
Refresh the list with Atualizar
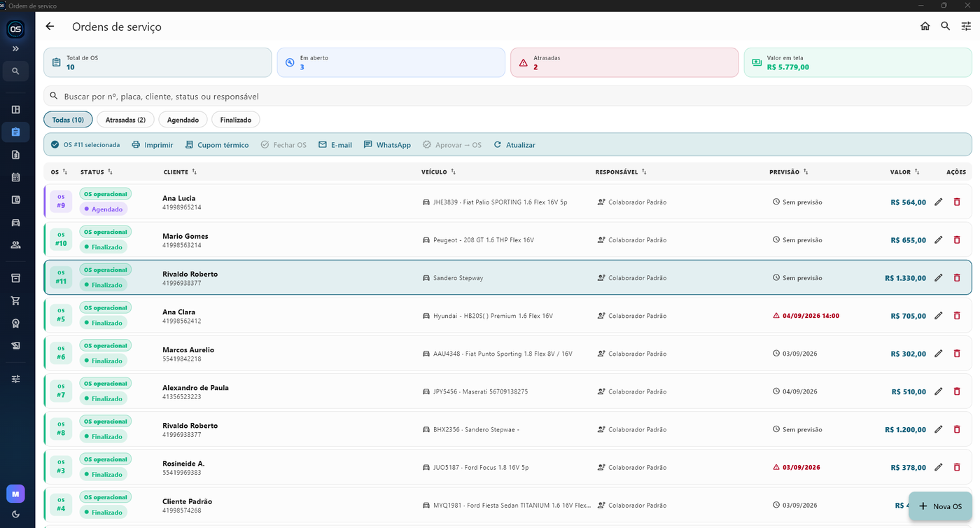tap(514, 145)
